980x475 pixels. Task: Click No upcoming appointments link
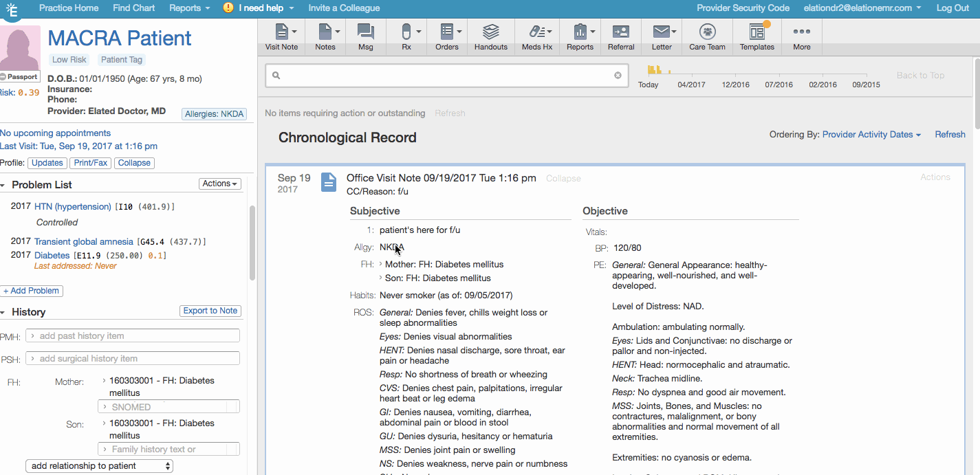tap(55, 133)
